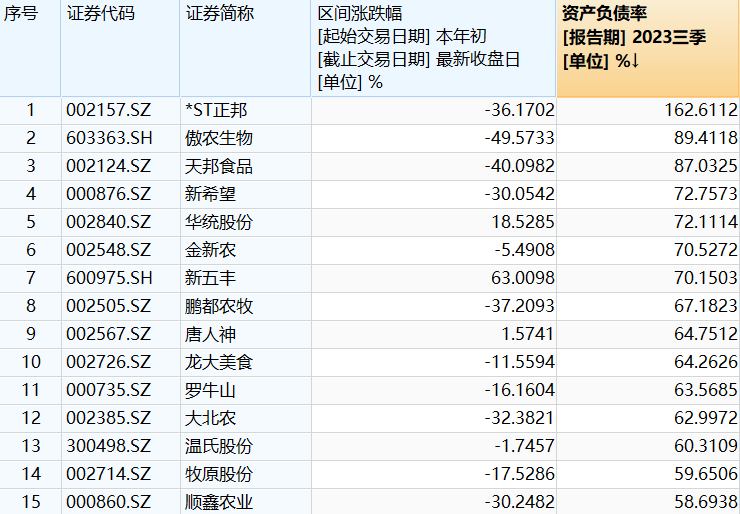Select stock code 600975.SH
Screen dimensions: 740x514
[x=109, y=278]
